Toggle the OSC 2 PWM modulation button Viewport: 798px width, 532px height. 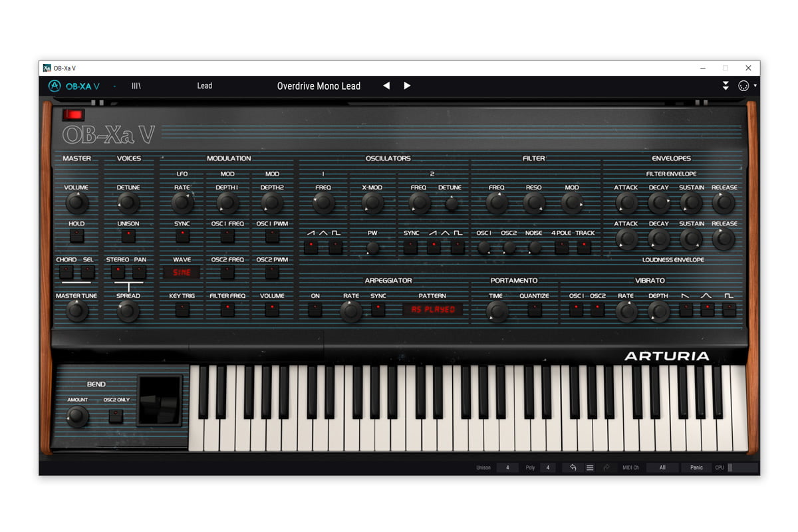coord(272,271)
